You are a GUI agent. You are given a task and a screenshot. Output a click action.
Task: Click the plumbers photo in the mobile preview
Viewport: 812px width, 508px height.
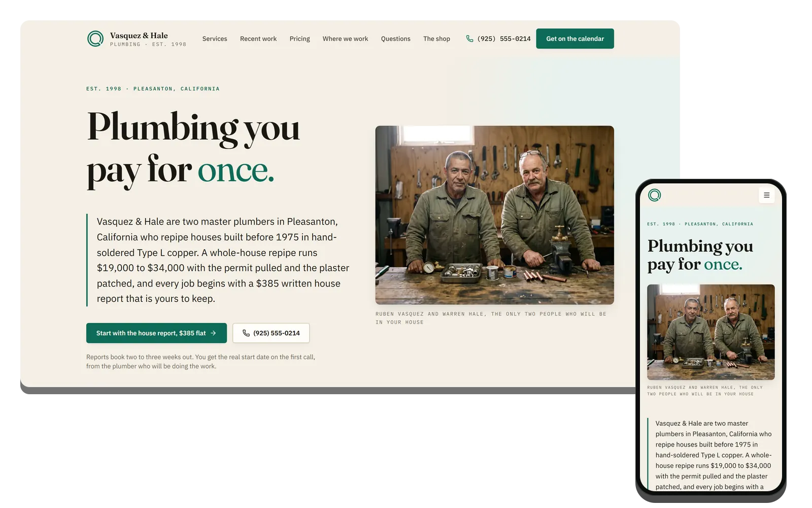pyautogui.click(x=711, y=332)
